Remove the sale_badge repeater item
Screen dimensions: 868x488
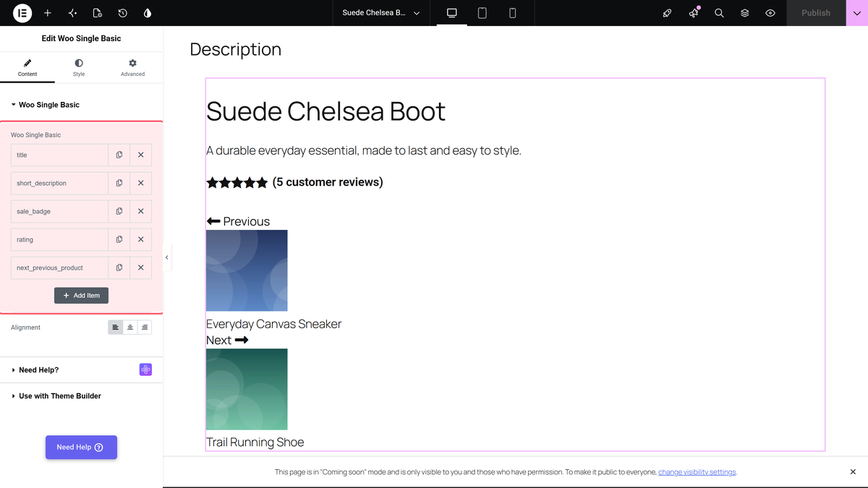pyautogui.click(x=141, y=211)
